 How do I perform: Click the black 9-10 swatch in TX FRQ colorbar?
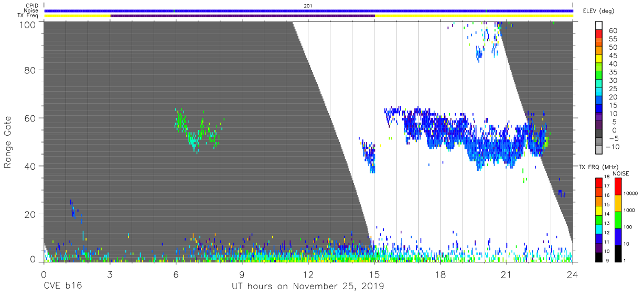pos(599,257)
